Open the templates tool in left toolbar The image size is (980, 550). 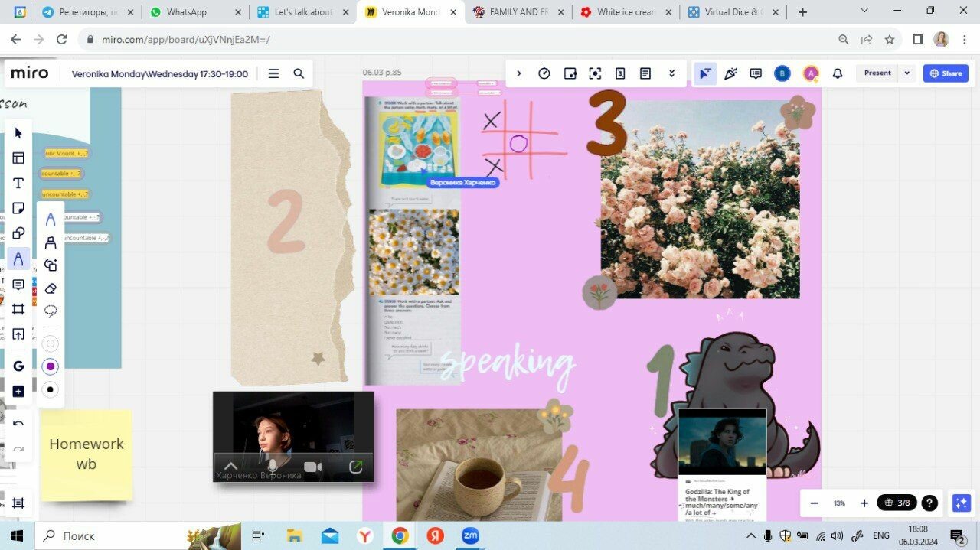(18, 158)
